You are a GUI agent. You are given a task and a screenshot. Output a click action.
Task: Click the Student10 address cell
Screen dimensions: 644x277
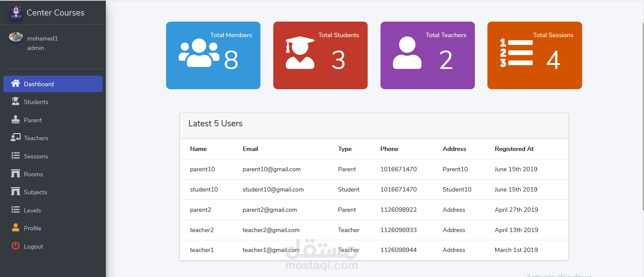click(x=457, y=190)
